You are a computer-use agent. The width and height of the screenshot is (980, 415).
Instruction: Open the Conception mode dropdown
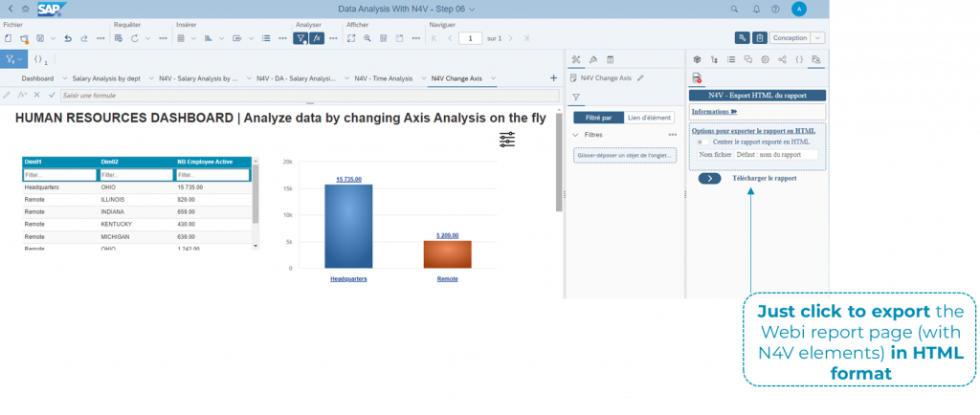(818, 38)
